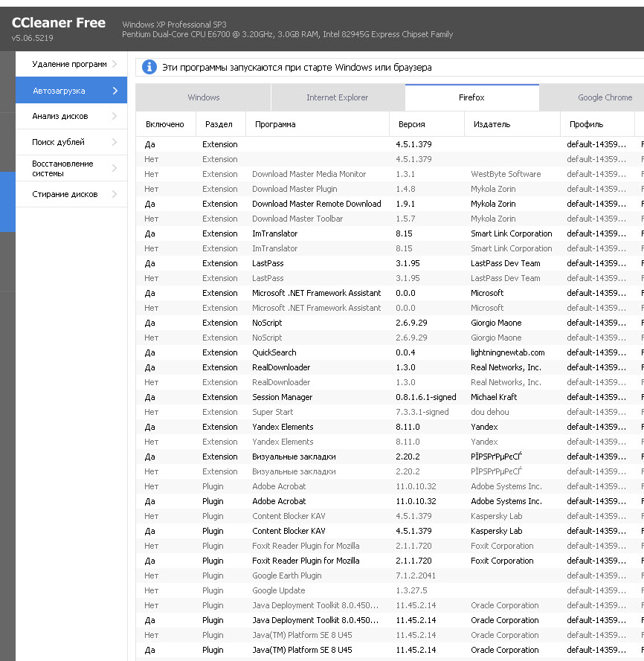This screenshot has width=644, height=661.
Task: Sort by Издатель column header
Action: pyautogui.click(x=492, y=124)
